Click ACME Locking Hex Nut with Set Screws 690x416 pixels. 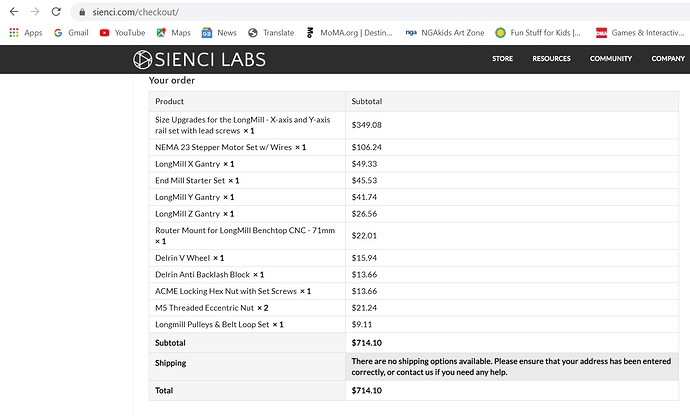pos(226,291)
